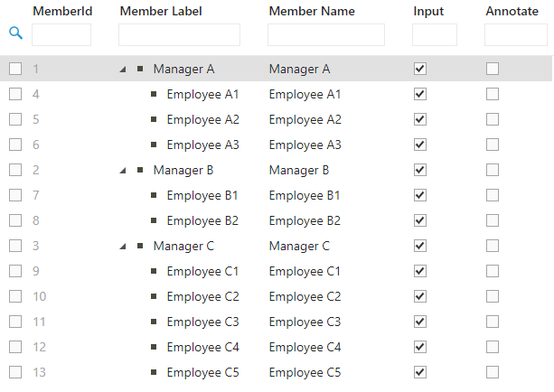Focus the Input column filter box
The height and width of the screenshot is (392, 554).
pos(435,34)
